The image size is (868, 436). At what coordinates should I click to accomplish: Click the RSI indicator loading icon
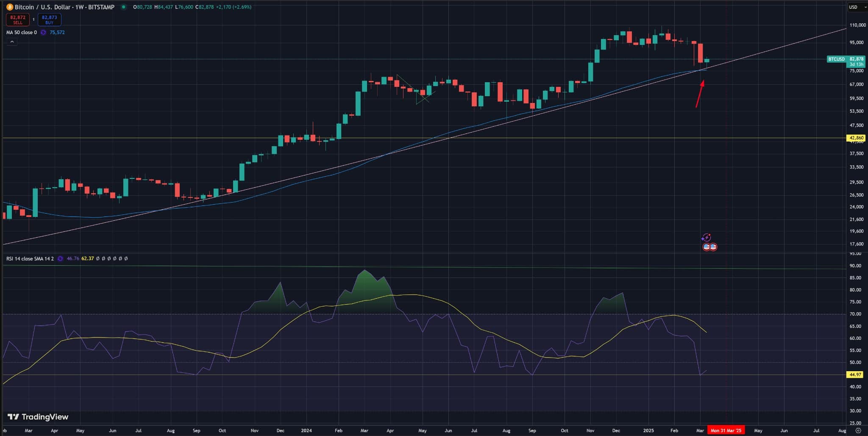click(x=60, y=258)
